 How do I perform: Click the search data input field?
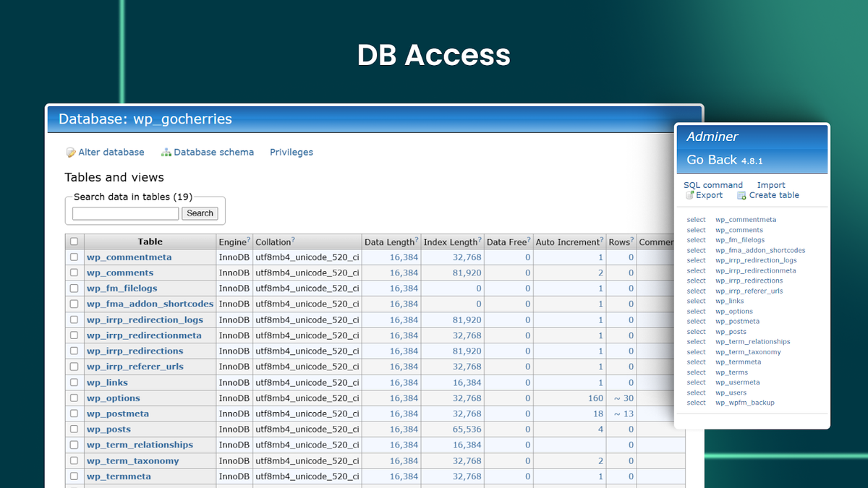[124, 213]
